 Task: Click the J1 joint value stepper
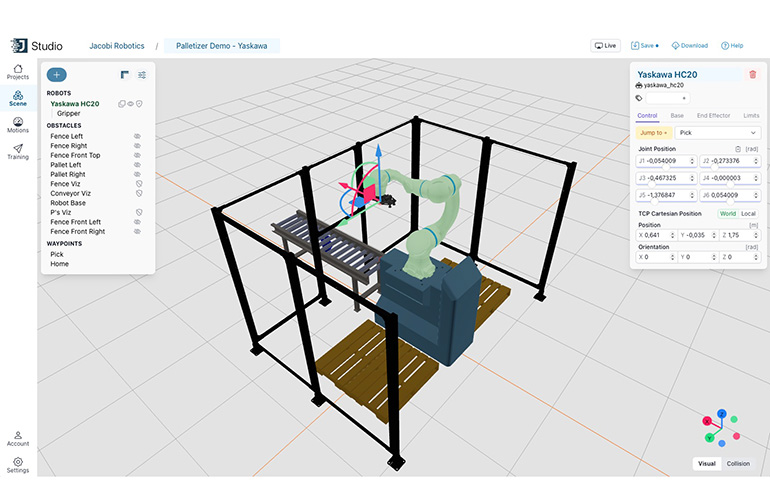[691, 160]
